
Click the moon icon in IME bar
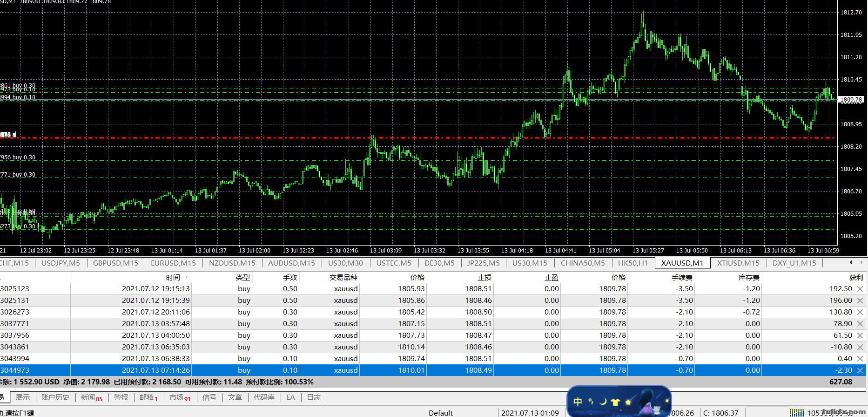tap(603, 402)
